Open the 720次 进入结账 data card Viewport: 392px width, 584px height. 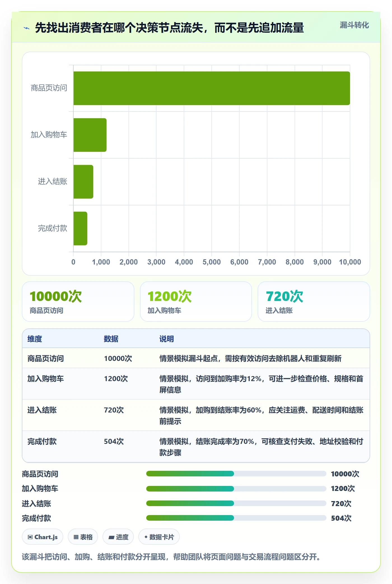coord(314,302)
